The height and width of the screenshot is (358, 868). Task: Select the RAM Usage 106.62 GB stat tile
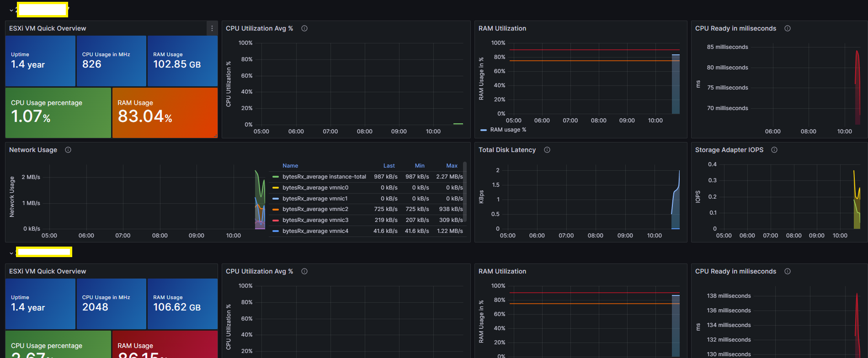click(182, 304)
